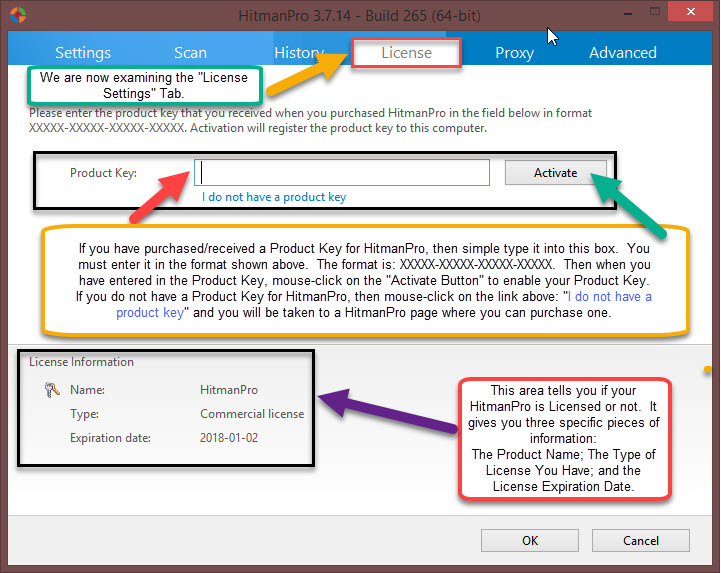
Task: Open the Settings tab
Action: 83,52
